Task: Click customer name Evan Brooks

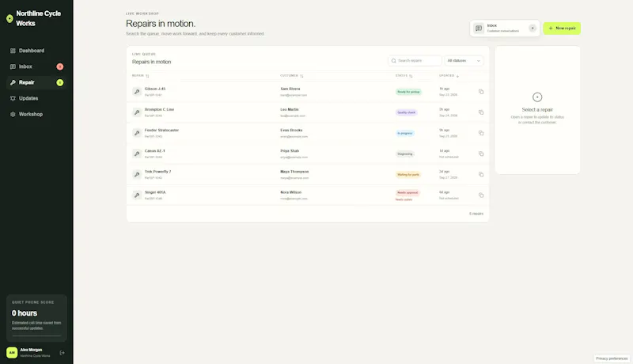Action: pos(291,131)
